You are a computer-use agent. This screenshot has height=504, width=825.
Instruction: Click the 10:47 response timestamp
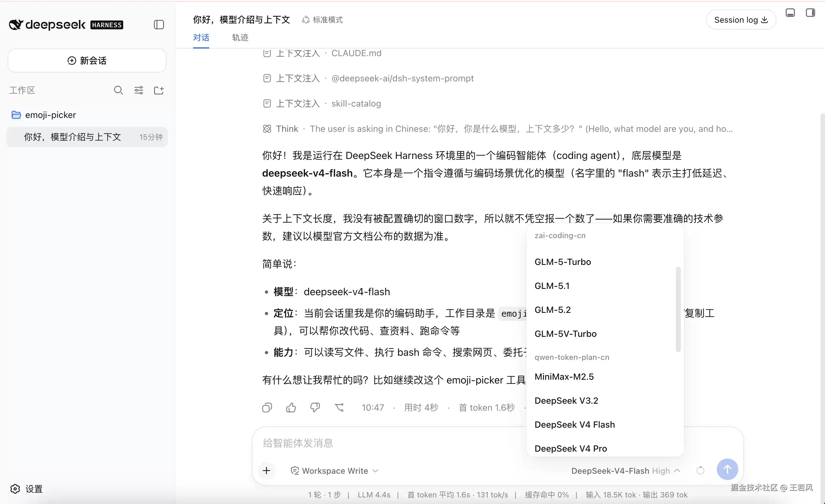tap(373, 407)
